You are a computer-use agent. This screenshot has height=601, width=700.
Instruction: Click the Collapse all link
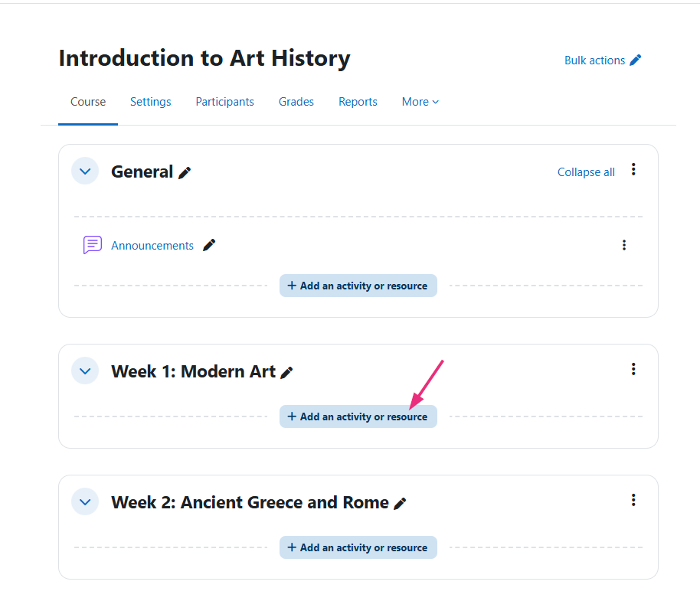[x=586, y=172]
